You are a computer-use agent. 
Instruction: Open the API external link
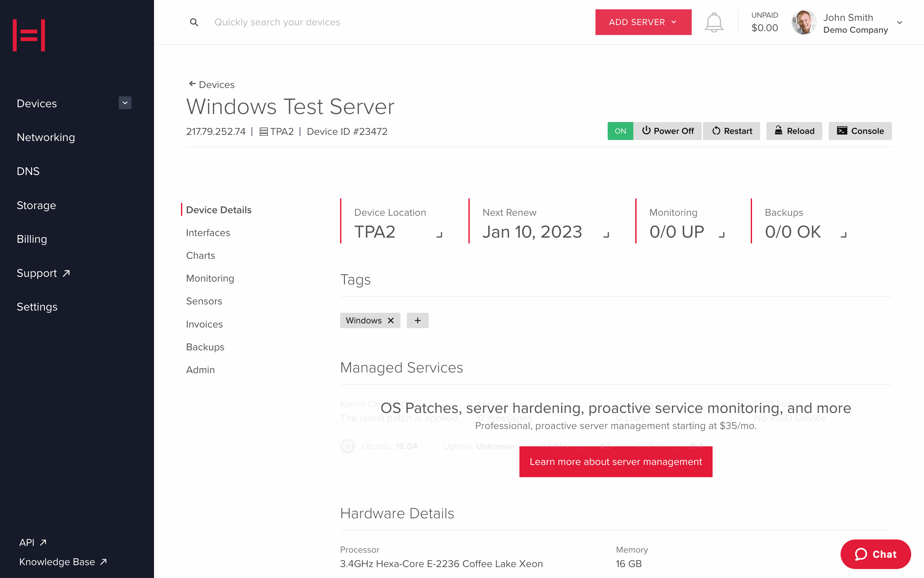coord(33,542)
